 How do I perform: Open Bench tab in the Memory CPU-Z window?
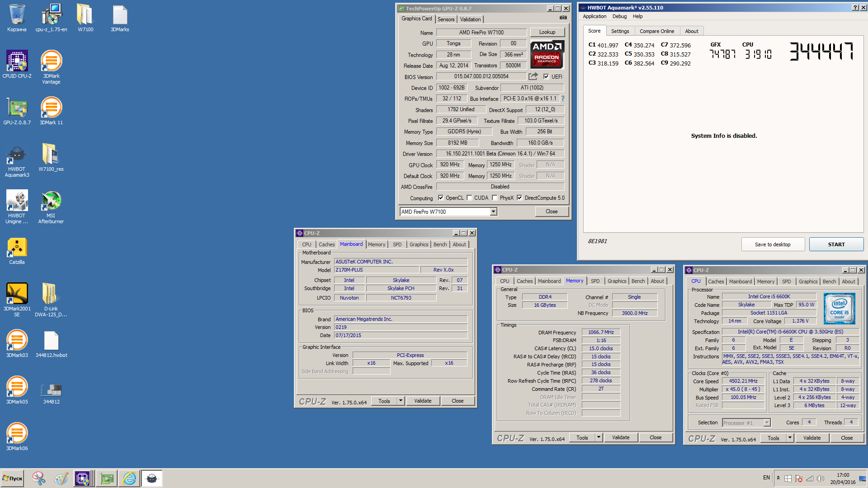pos(638,281)
